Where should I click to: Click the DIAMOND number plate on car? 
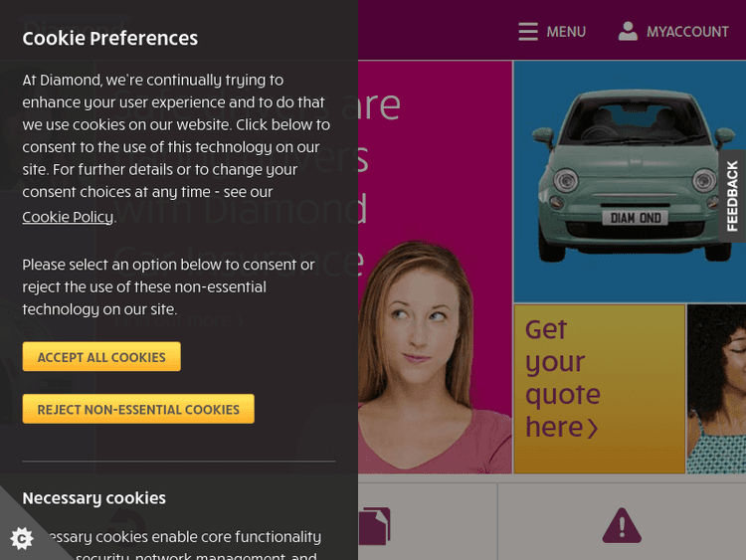click(x=636, y=218)
